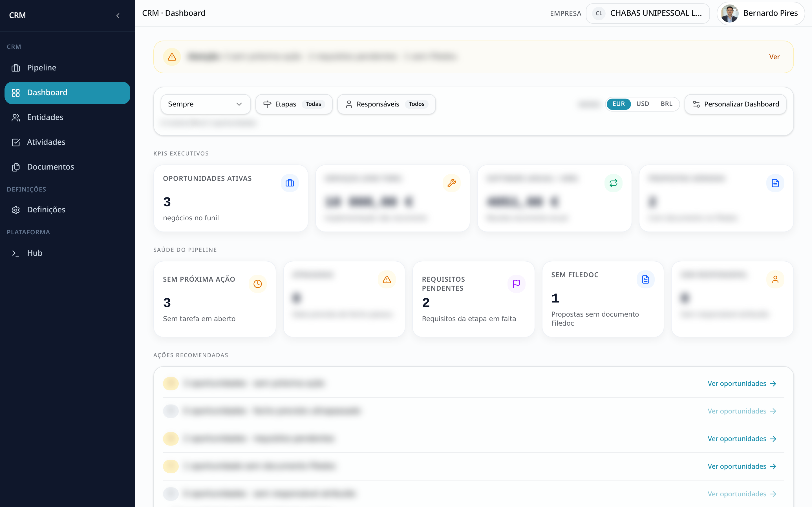812x507 pixels.
Task: Click Personalizar Dashboard button
Action: click(736, 104)
